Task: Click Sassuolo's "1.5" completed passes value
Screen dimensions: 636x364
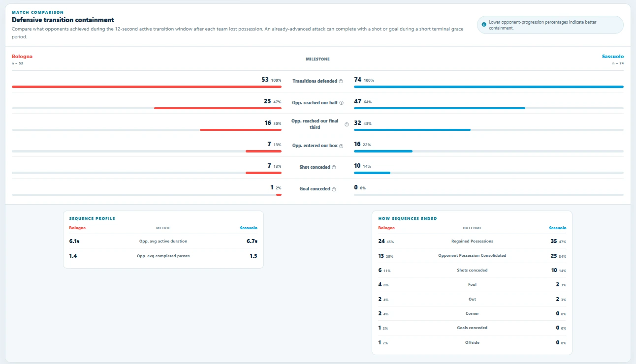Action: pos(254,256)
